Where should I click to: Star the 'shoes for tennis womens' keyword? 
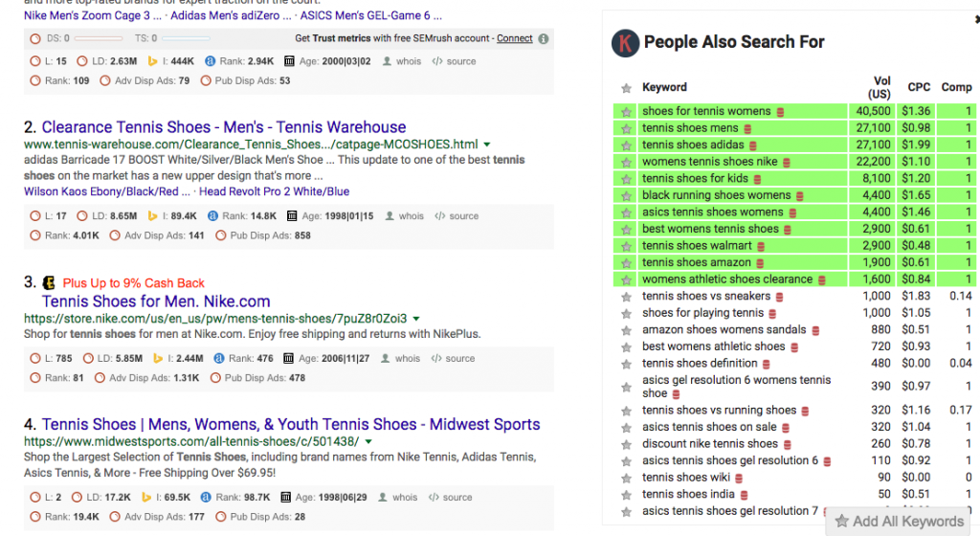[626, 112]
